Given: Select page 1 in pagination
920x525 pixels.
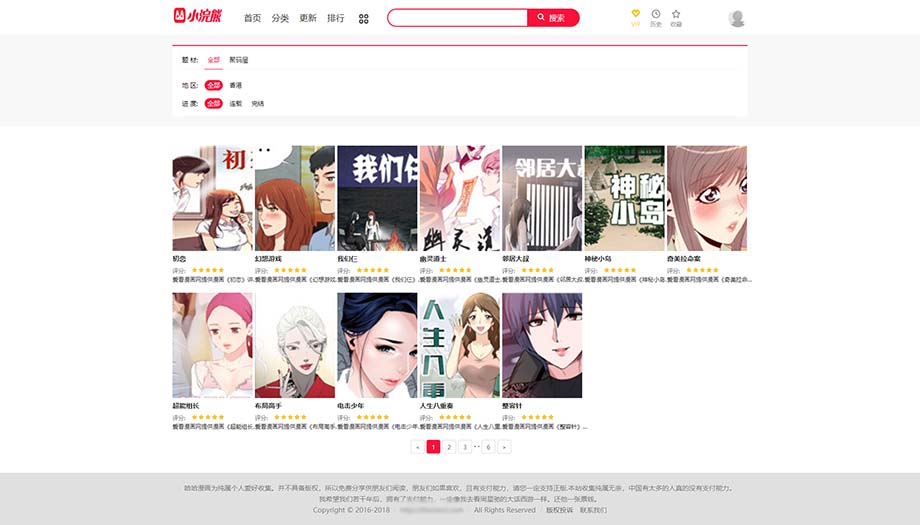Looking at the screenshot, I should [433, 447].
